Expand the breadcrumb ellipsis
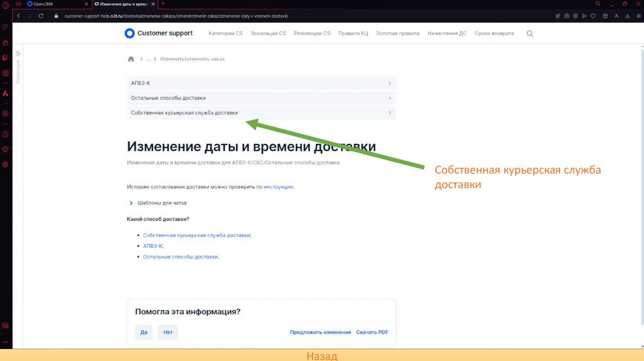Image resolution: width=644 pixels, height=361 pixels. (x=148, y=58)
